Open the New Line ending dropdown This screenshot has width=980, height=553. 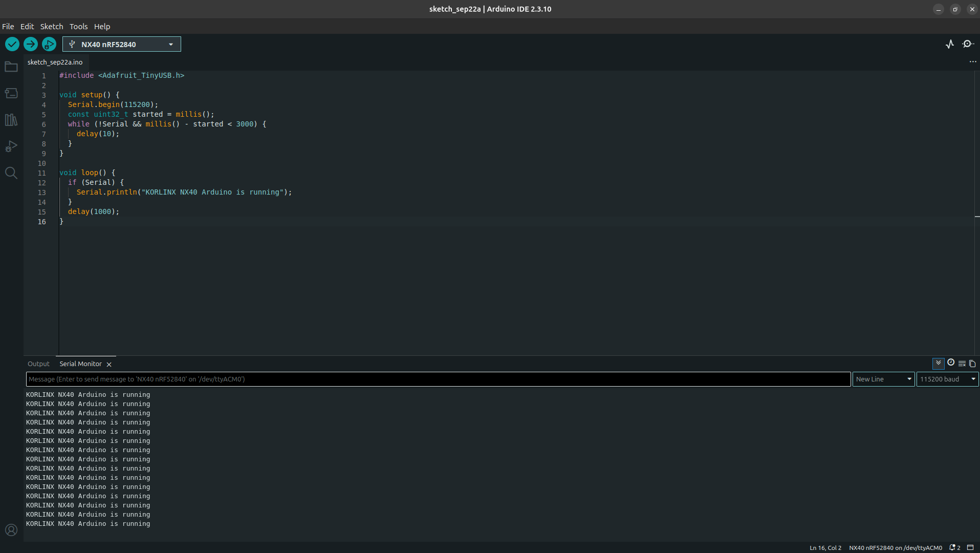click(883, 379)
